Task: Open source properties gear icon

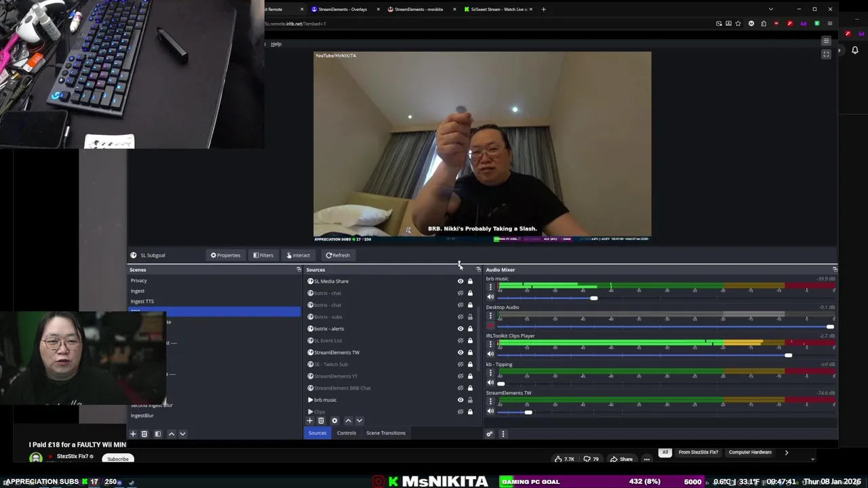Action: tap(334, 421)
